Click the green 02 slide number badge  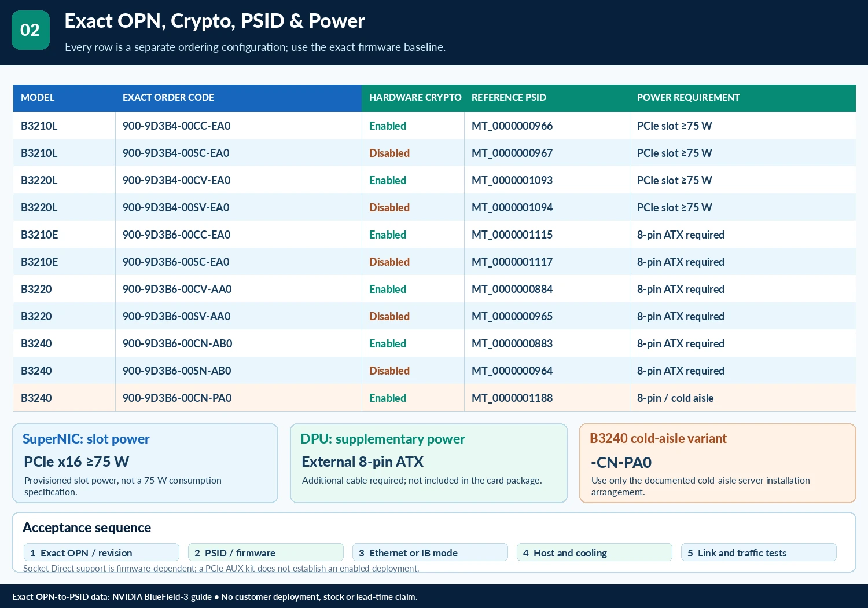(31, 30)
